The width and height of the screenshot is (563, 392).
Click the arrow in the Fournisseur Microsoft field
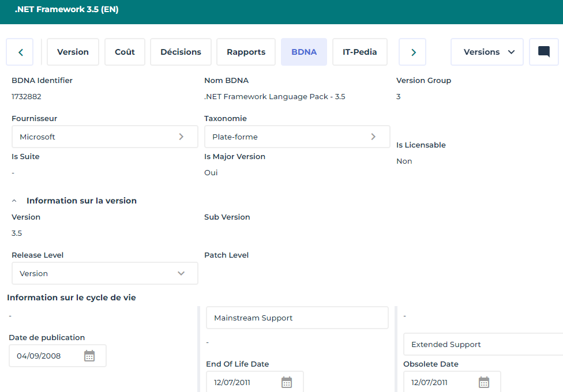(181, 137)
